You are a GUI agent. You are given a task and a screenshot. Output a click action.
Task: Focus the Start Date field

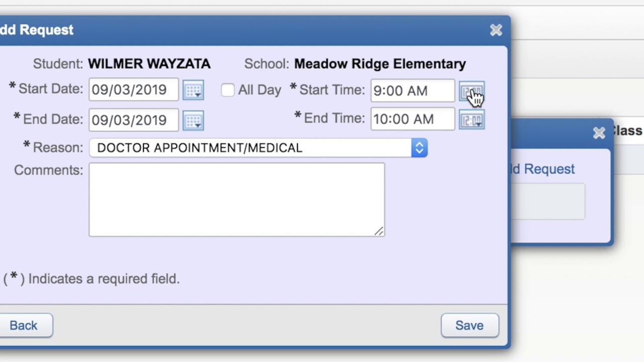click(x=133, y=90)
